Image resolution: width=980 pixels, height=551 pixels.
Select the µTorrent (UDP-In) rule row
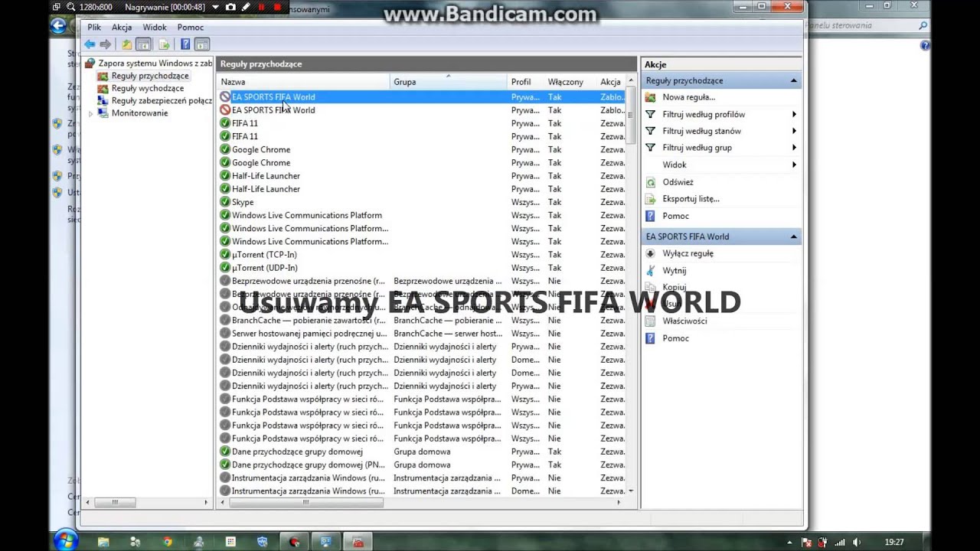click(x=422, y=268)
